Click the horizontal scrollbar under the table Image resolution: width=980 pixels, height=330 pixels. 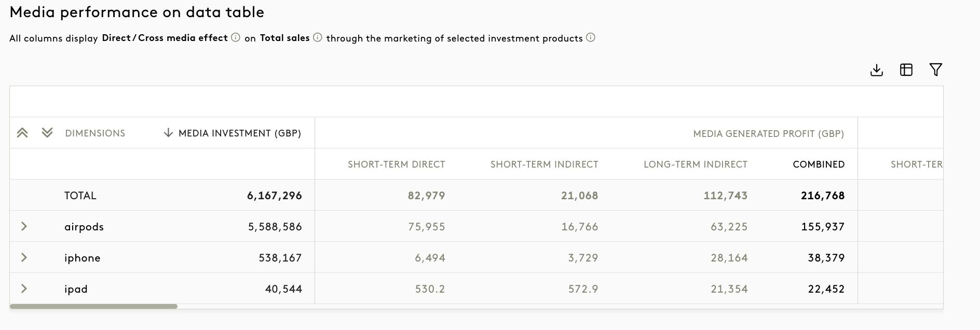[93, 306]
